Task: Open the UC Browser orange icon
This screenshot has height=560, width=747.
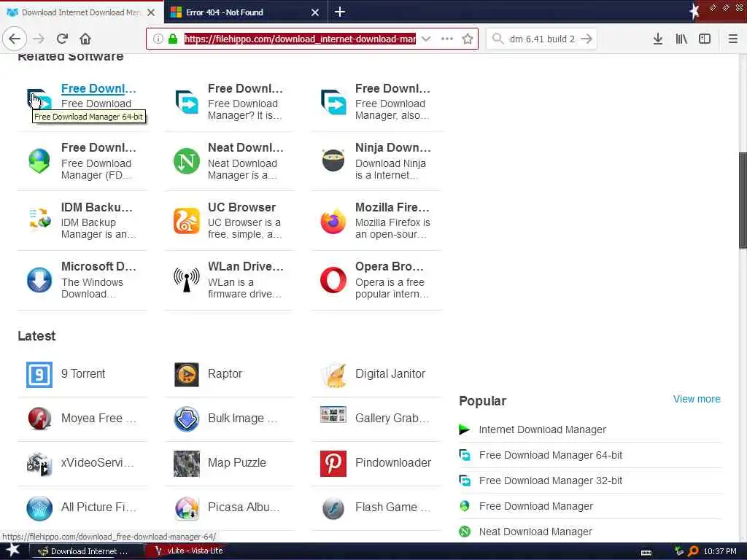Action: coord(186,220)
